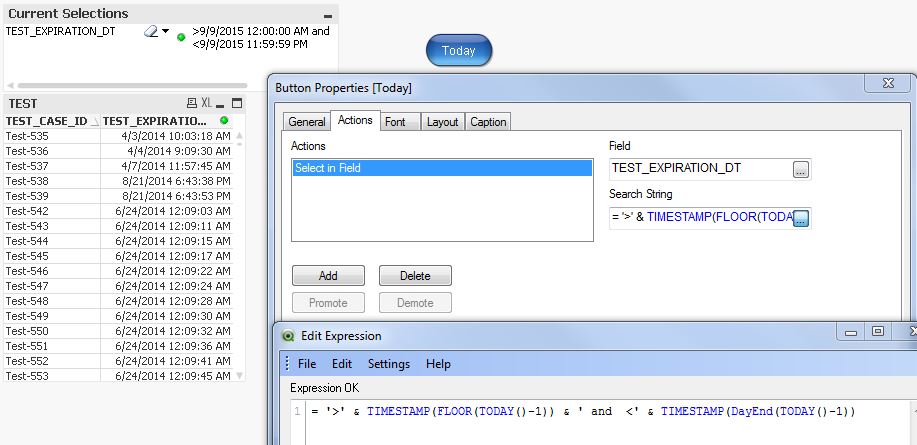Screen dimensions: 917x445
Task: Open the Help menu in Edit Expression
Action: pos(438,364)
